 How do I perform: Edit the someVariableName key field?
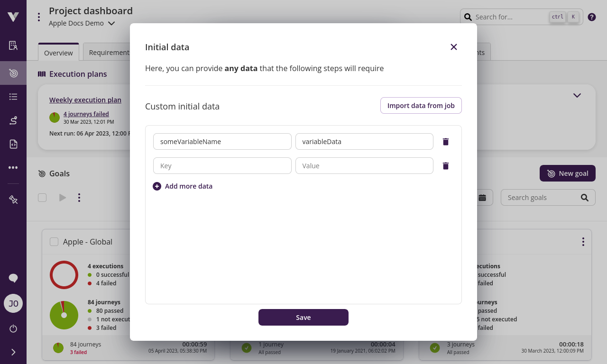222,142
